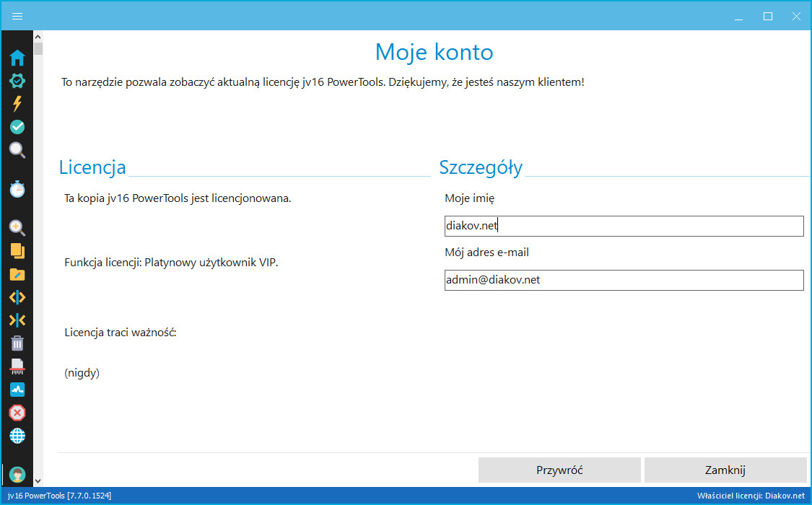Focus the Moje imię input field
812x505 pixels.
pos(624,226)
